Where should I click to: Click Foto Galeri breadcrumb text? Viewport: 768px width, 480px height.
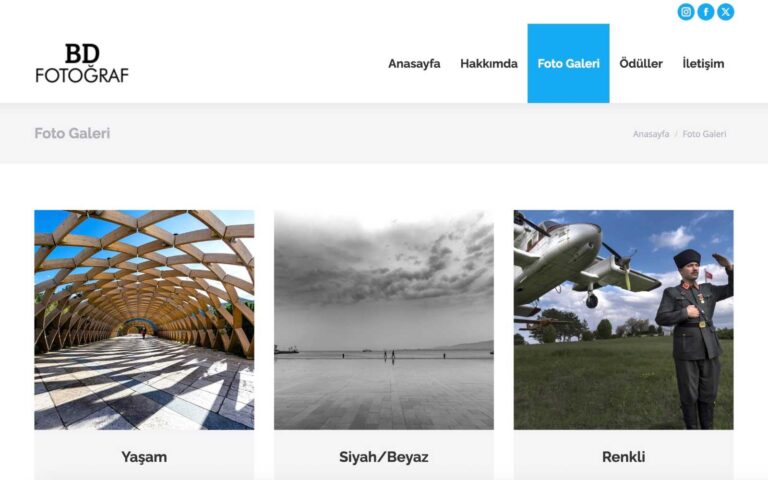pos(704,134)
